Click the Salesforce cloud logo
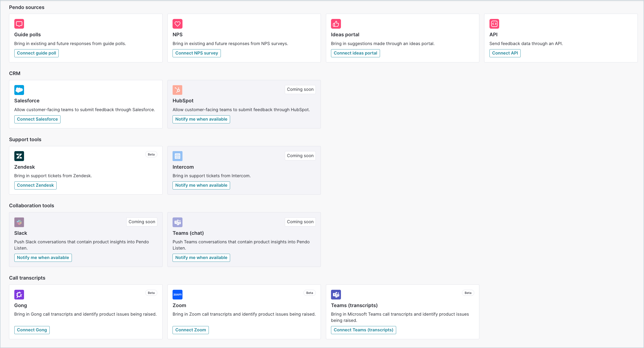This screenshot has height=348, width=644. coord(19,90)
